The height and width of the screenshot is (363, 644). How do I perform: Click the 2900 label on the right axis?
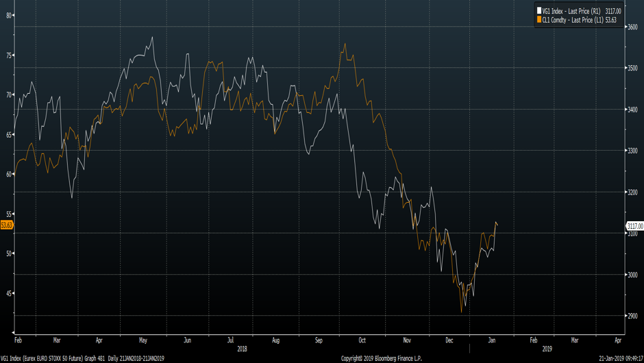pos(632,316)
